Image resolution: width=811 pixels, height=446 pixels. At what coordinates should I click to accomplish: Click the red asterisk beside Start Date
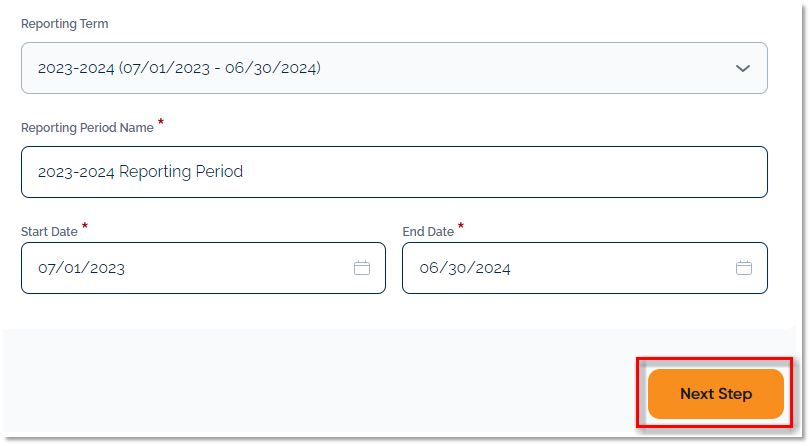point(85,228)
